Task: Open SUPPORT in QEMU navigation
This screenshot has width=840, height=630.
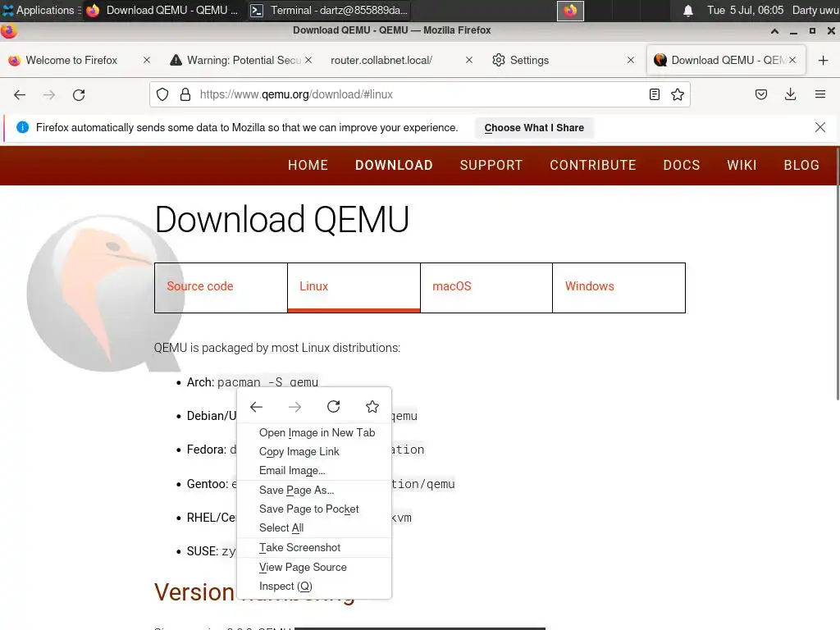Action: [x=491, y=166]
